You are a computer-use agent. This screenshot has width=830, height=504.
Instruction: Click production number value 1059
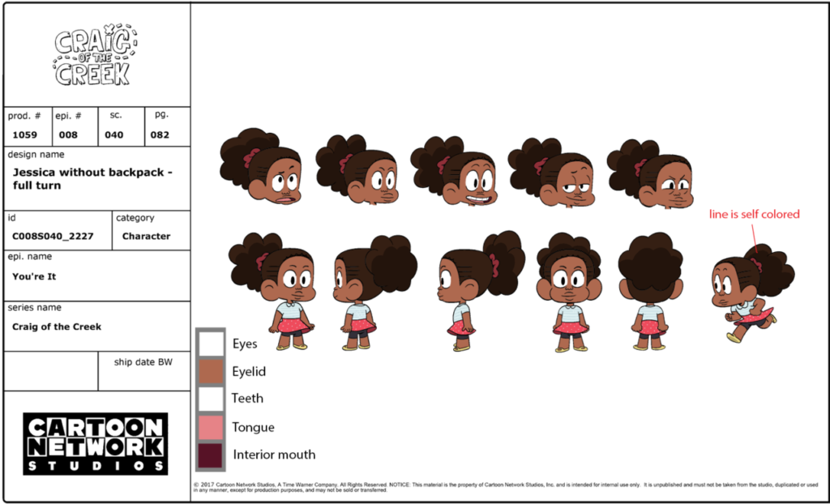coord(25,135)
